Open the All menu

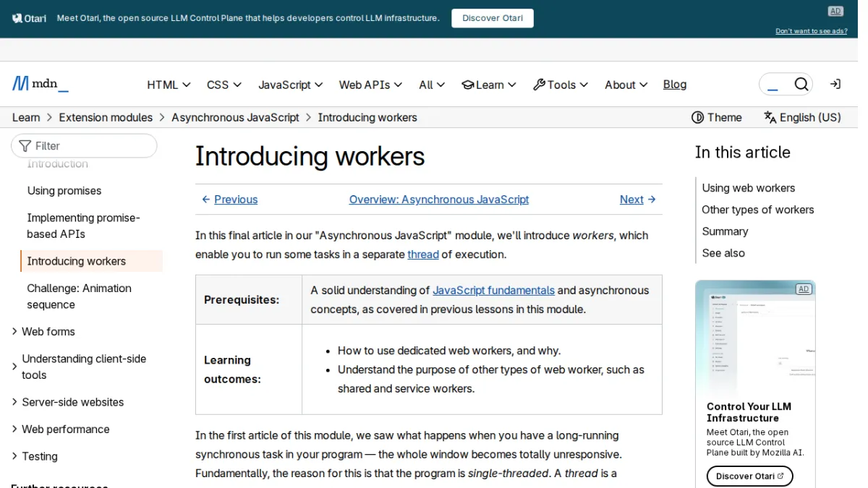pos(432,85)
